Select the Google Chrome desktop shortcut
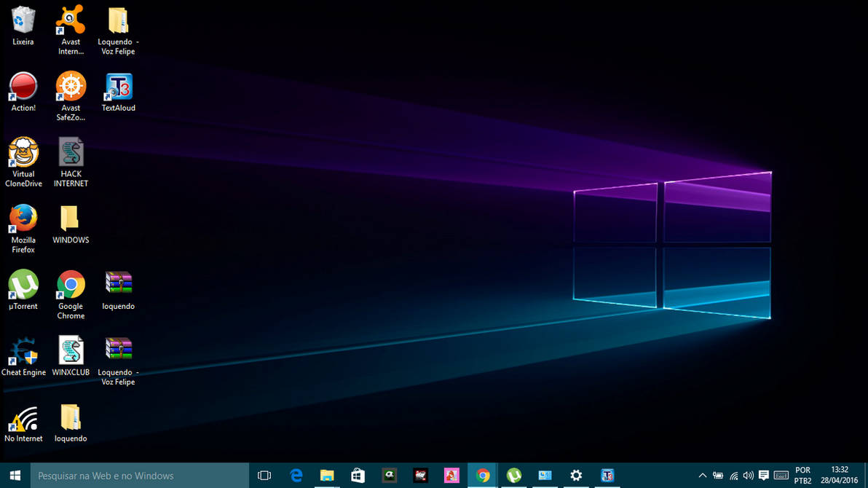This screenshot has width=868, height=488. pyautogui.click(x=71, y=295)
